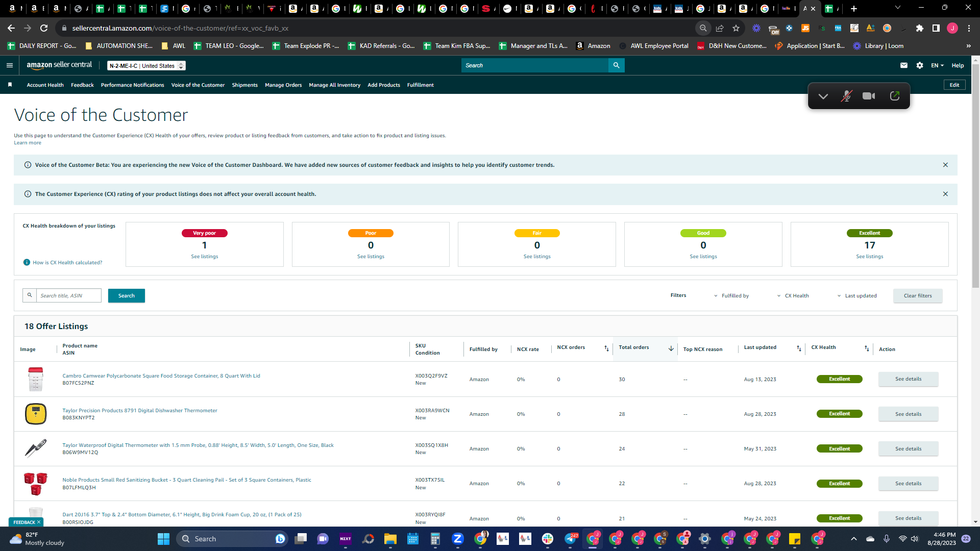Open a new browser tab
The image size is (980, 551).
pyautogui.click(x=854, y=8)
